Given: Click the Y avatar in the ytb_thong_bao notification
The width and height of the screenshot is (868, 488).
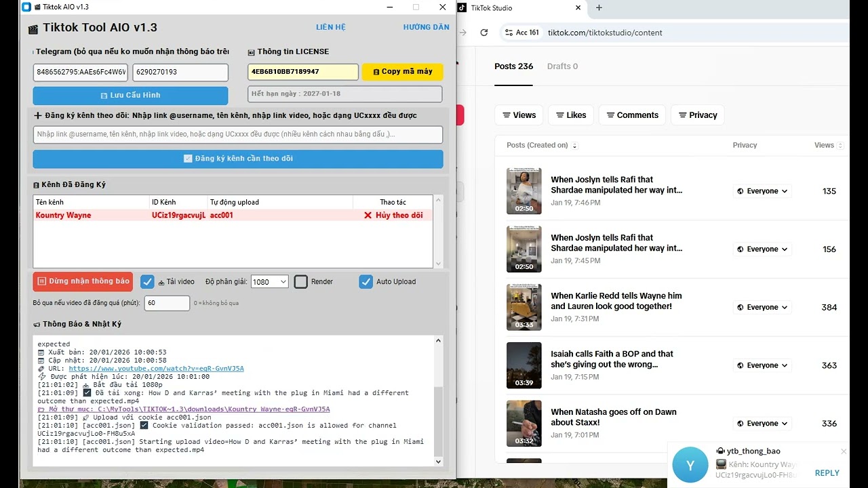Looking at the screenshot, I should coord(690,466).
